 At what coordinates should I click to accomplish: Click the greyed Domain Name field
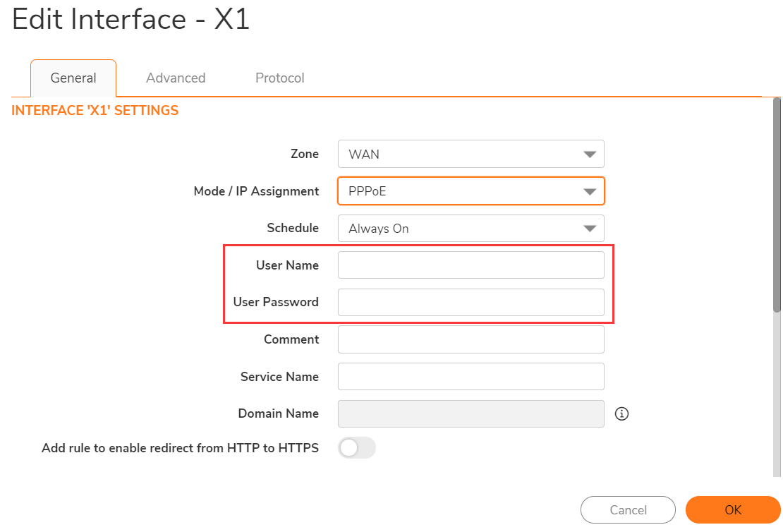(x=471, y=413)
